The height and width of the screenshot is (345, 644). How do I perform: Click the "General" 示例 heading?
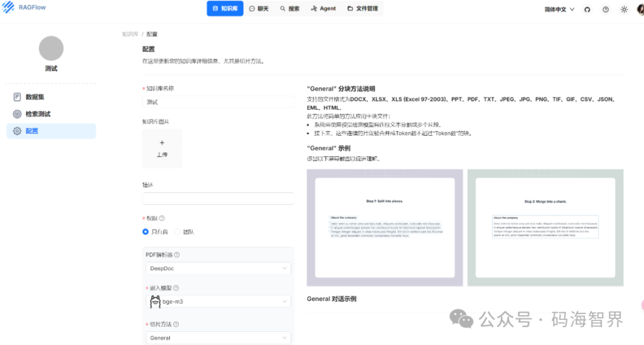(329, 148)
